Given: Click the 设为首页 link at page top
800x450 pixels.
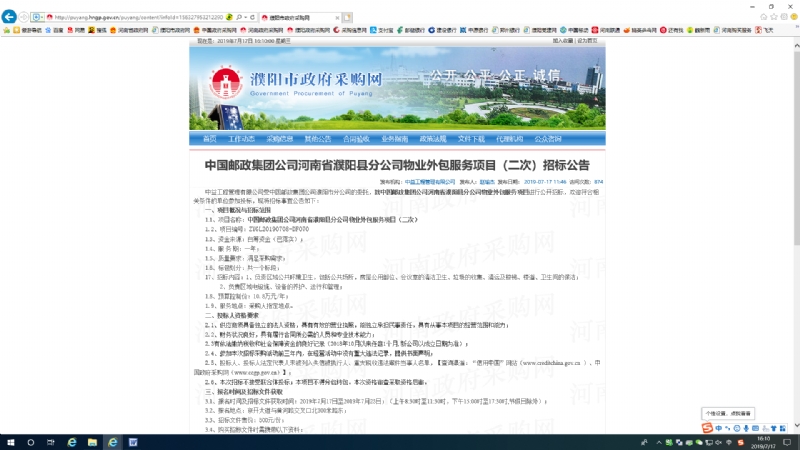Looking at the screenshot, I should coord(587,41).
